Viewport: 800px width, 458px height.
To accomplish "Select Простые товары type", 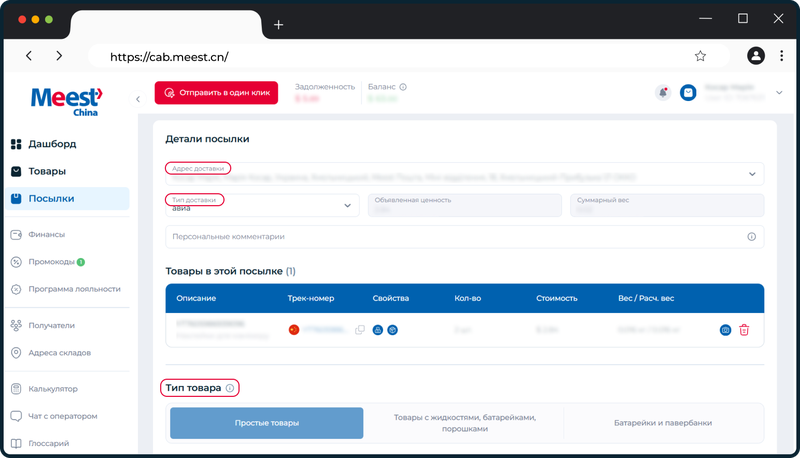I will [267, 423].
